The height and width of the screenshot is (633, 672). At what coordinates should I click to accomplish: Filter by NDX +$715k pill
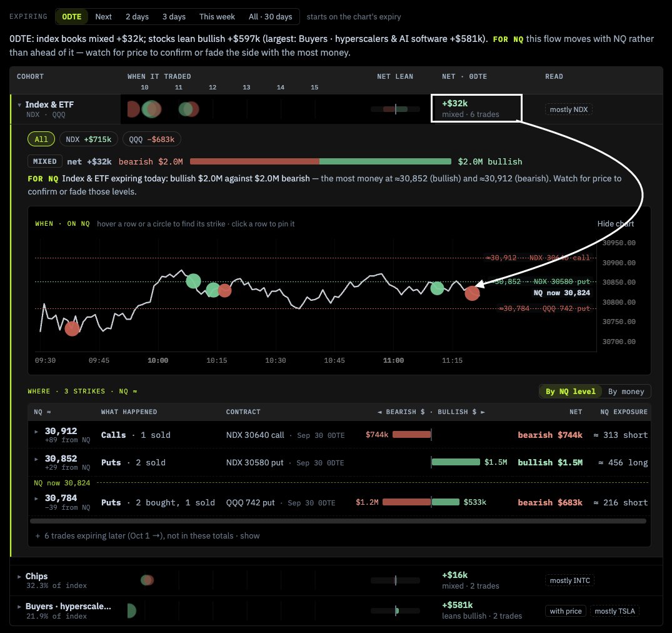pos(89,139)
